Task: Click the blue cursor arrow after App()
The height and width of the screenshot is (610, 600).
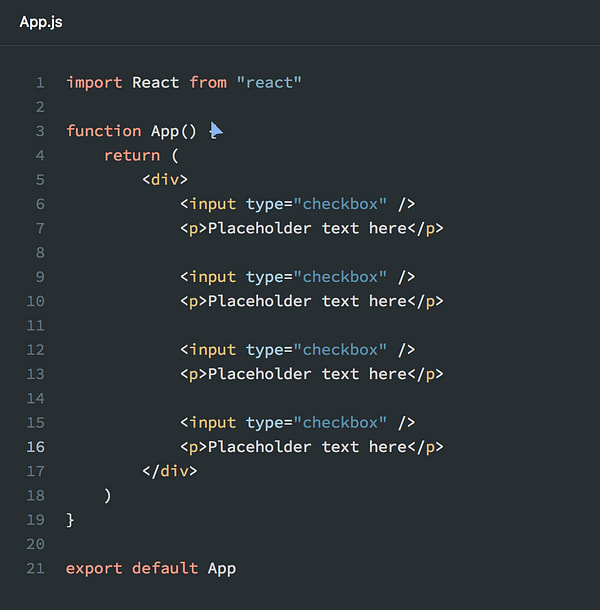Action: click(x=216, y=130)
